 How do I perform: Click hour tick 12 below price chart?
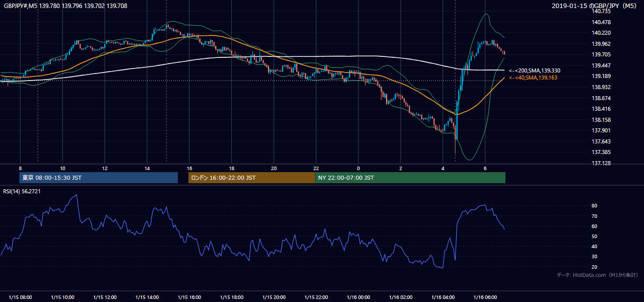pyautogui.click(x=105, y=168)
